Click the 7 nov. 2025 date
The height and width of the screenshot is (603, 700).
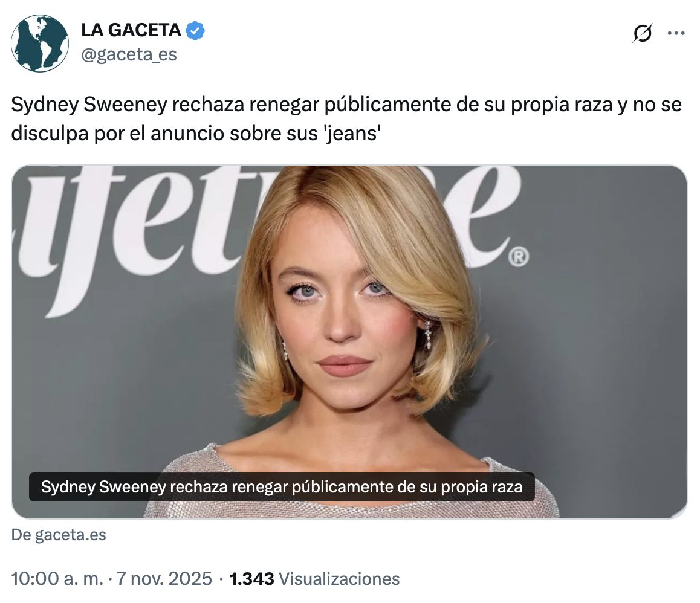[x=164, y=578]
